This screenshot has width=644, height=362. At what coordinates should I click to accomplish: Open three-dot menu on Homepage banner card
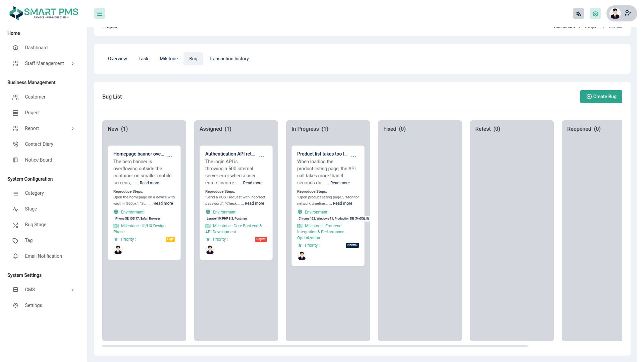tap(170, 157)
